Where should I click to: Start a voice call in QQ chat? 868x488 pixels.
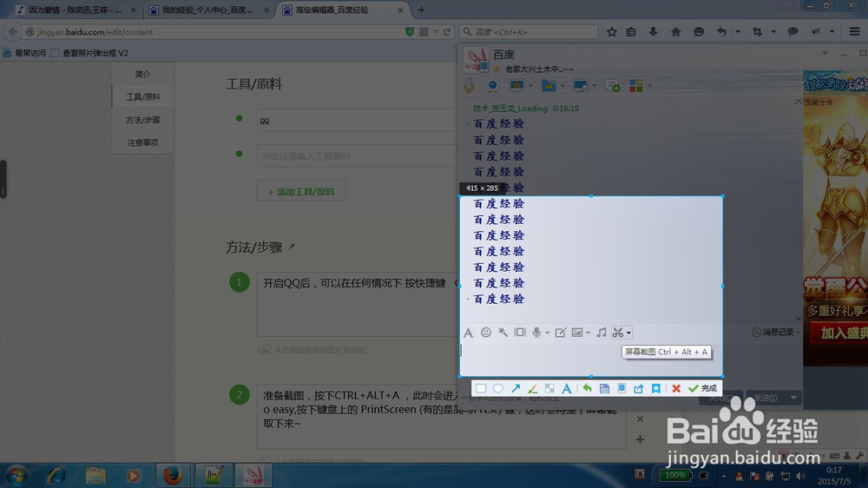tap(469, 85)
